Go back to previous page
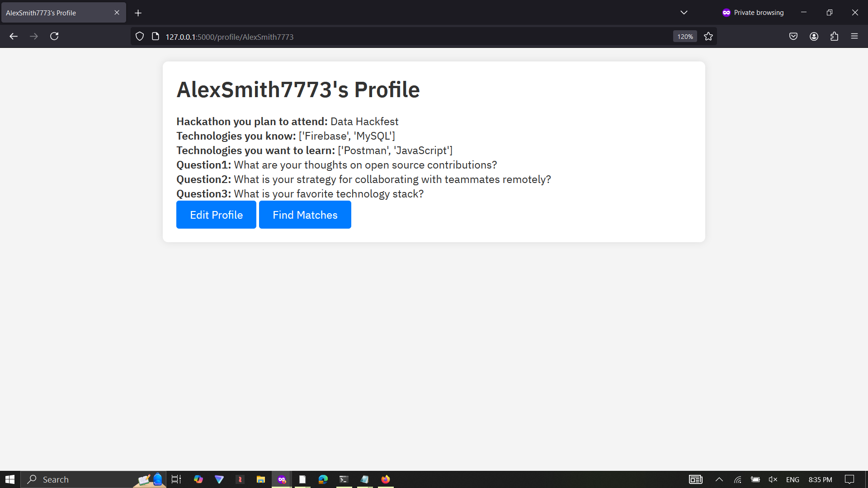868x488 pixels. click(14, 36)
